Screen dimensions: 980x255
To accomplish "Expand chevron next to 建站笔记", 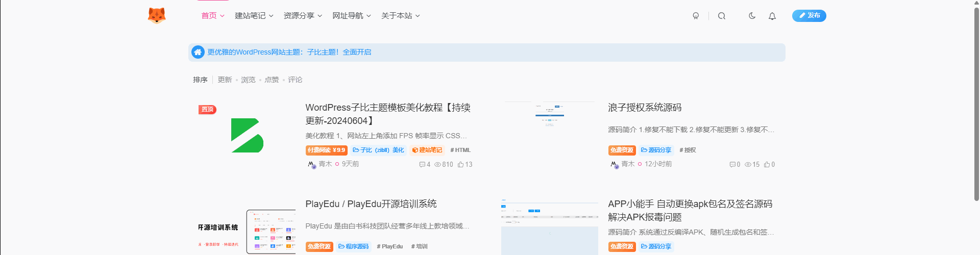I will pyautogui.click(x=271, y=16).
